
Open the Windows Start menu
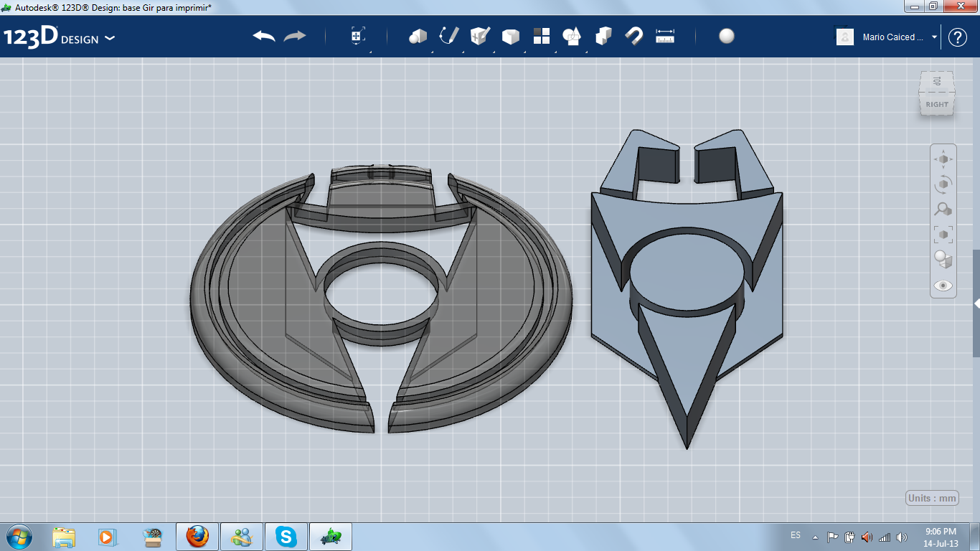(x=19, y=536)
